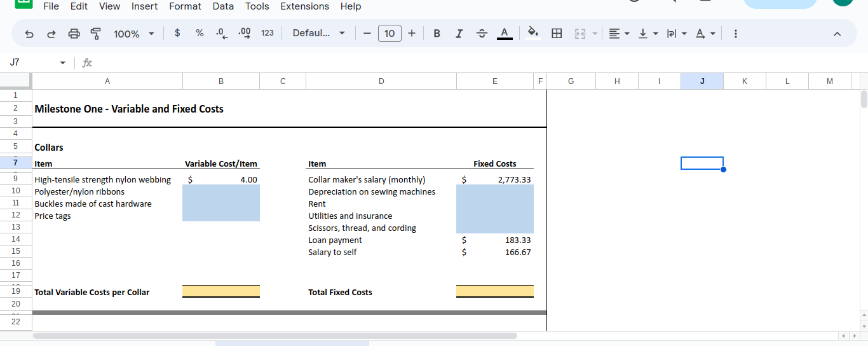Open the borders tool

click(557, 33)
